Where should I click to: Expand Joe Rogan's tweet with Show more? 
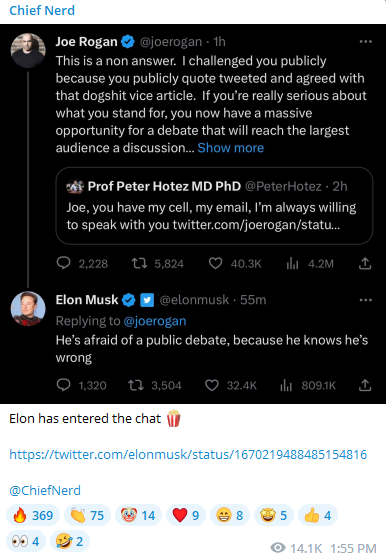tap(231, 148)
